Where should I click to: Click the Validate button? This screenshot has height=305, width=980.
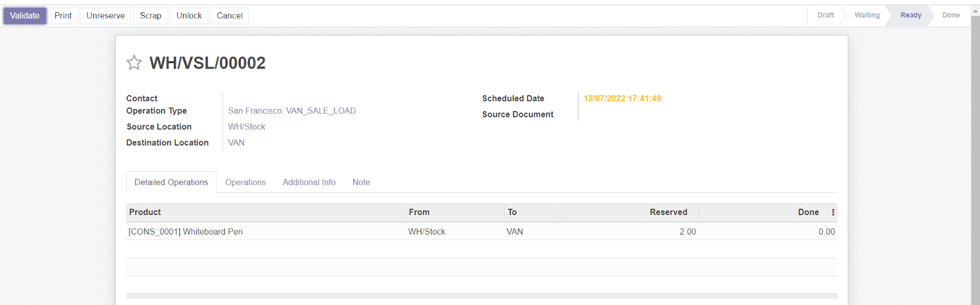pos(24,16)
